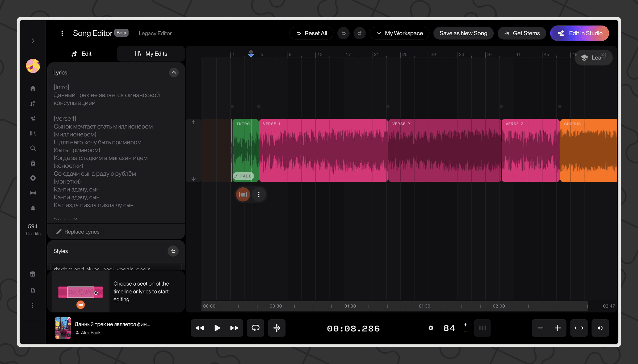Select the Search icon in the sidebar
638x364 pixels.
[x=33, y=148]
